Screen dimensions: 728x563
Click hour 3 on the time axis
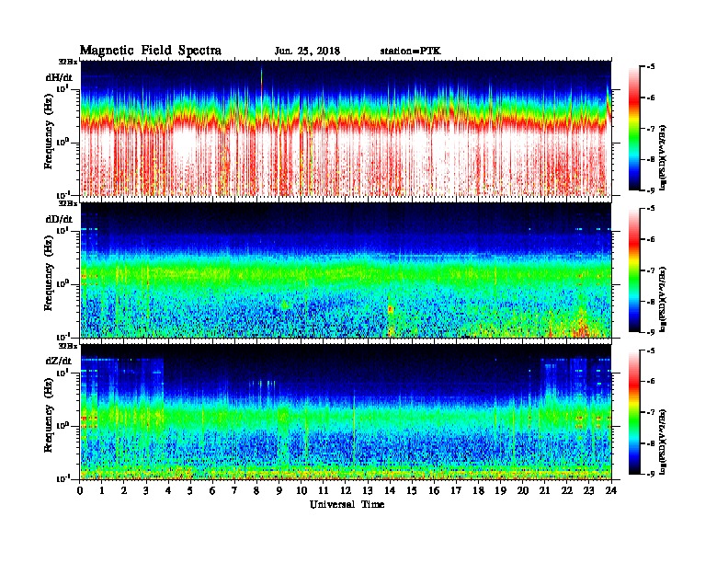[x=147, y=491]
